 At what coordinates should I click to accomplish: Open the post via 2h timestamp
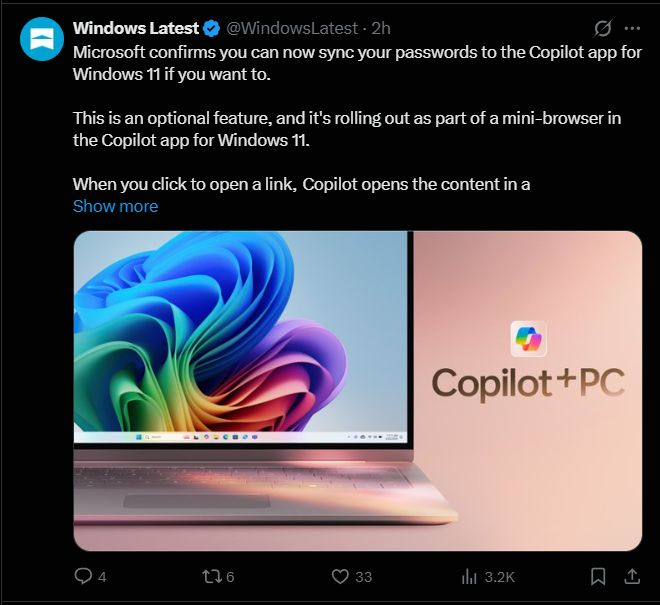click(x=381, y=27)
